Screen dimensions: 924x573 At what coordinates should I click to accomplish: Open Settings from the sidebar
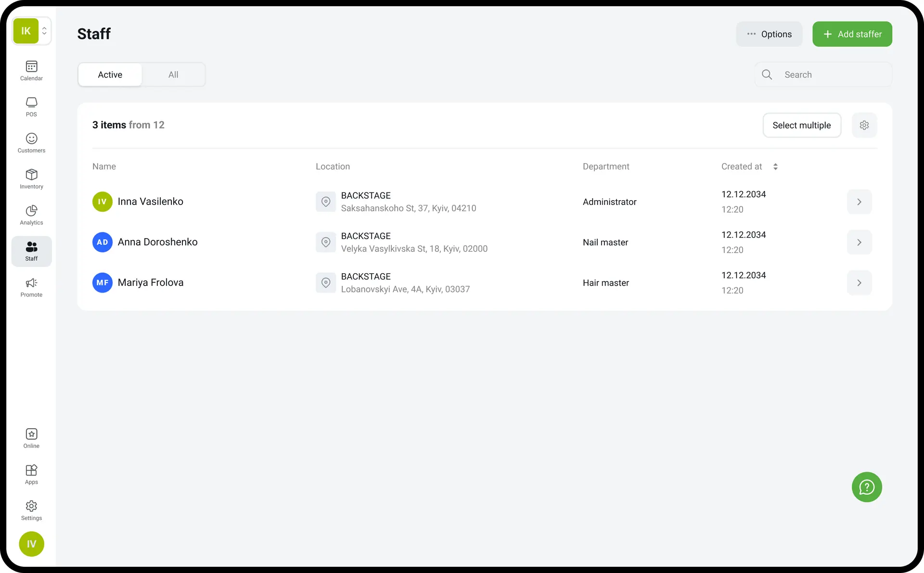(x=31, y=510)
